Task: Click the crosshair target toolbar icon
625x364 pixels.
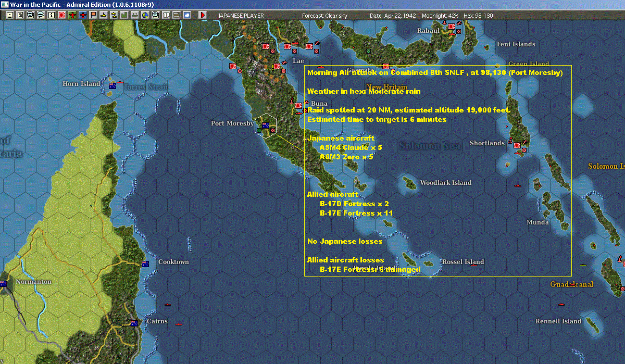Action: [x=155, y=15]
